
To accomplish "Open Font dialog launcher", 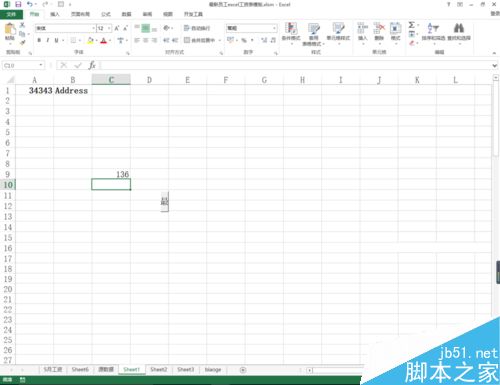I will point(128,53).
